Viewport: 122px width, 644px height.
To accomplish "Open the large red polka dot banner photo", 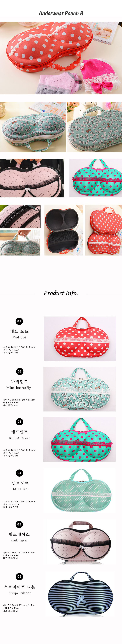I will (x=61, y=58).
